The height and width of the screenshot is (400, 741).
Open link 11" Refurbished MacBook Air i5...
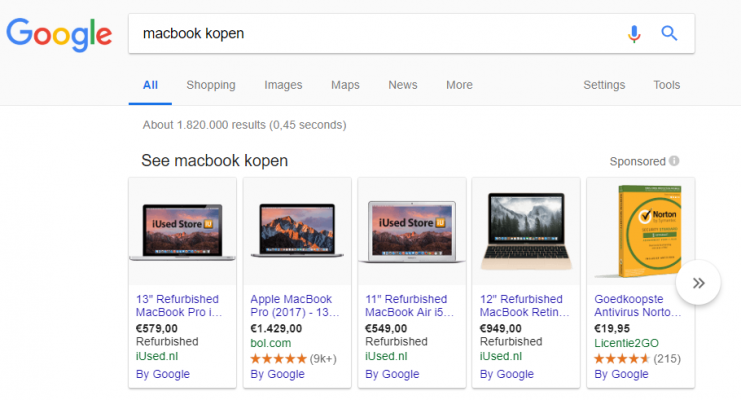(409, 305)
